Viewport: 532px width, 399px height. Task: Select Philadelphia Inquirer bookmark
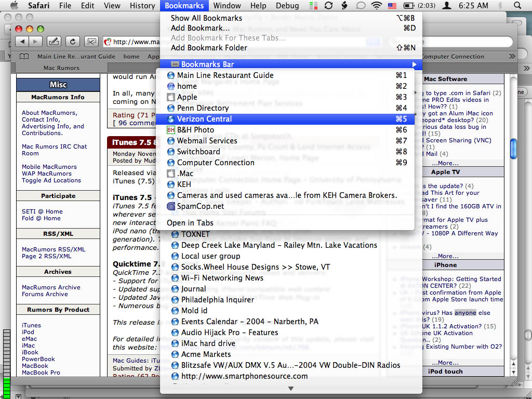291,300
